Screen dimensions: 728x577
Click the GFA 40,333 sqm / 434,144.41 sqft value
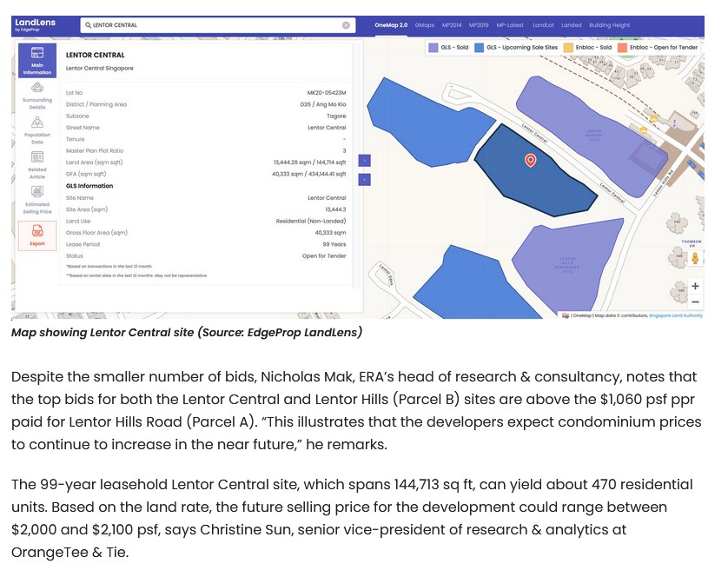(308, 174)
